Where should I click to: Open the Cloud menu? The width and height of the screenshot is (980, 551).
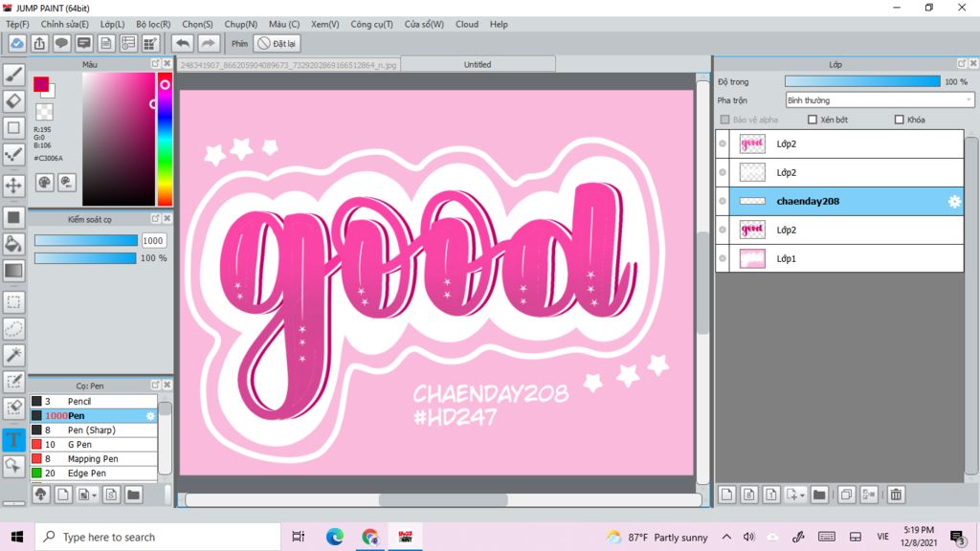tap(467, 24)
